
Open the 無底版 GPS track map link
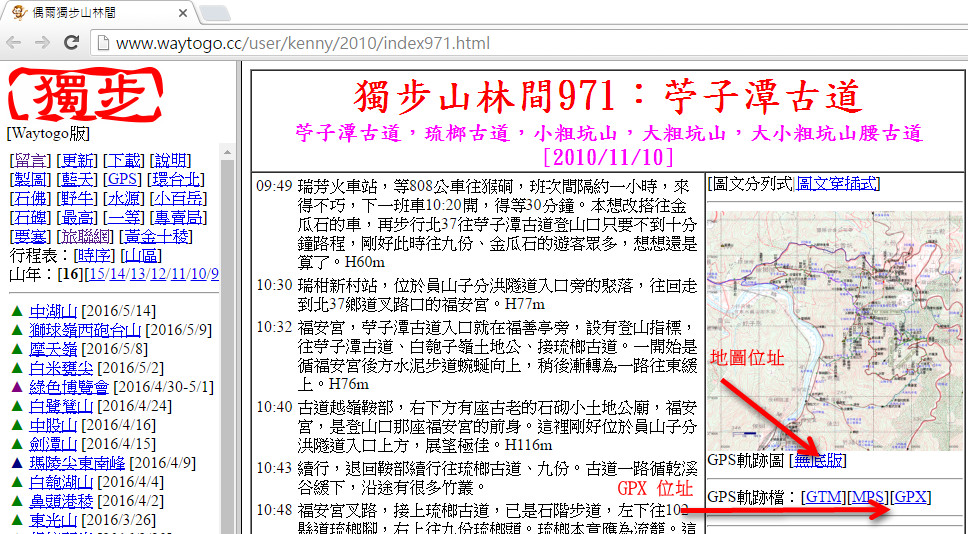pyautogui.click(x=818, y=460)
